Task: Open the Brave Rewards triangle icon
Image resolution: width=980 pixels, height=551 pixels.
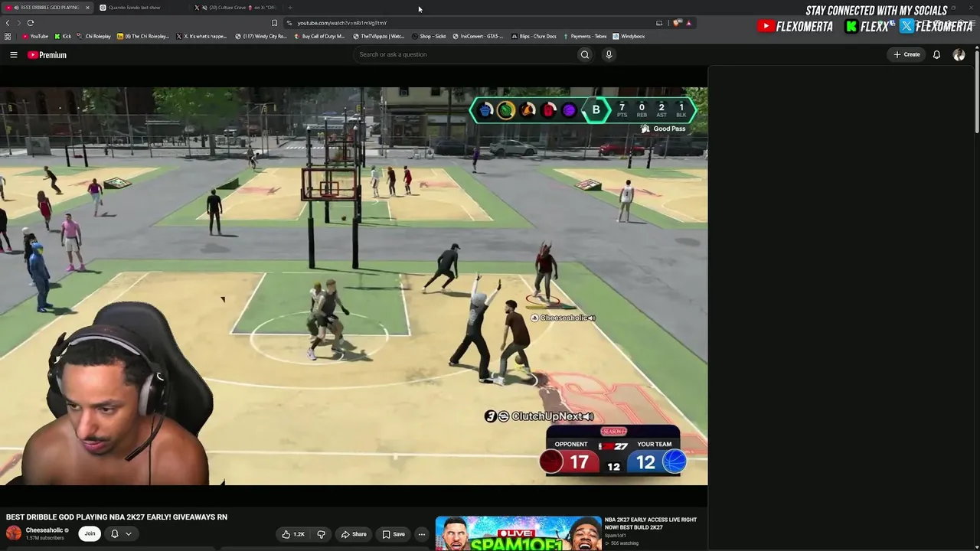Action: [x=688, y=23]
